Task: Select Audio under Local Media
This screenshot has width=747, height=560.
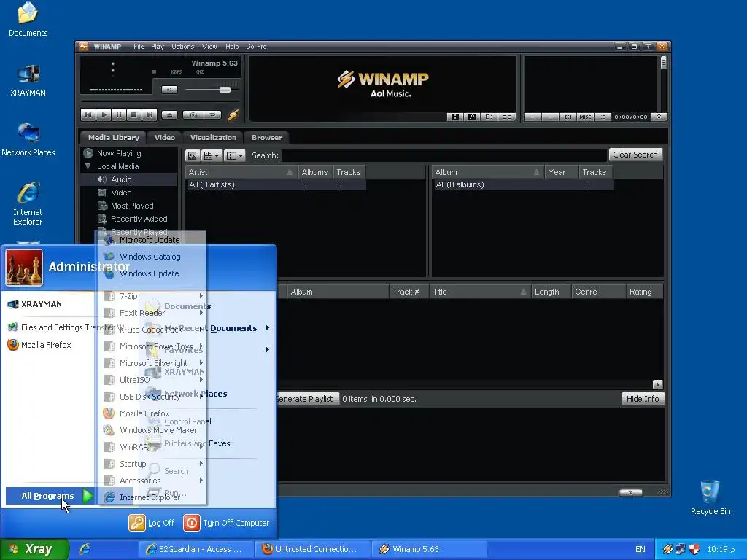Action: click(121, 179)
